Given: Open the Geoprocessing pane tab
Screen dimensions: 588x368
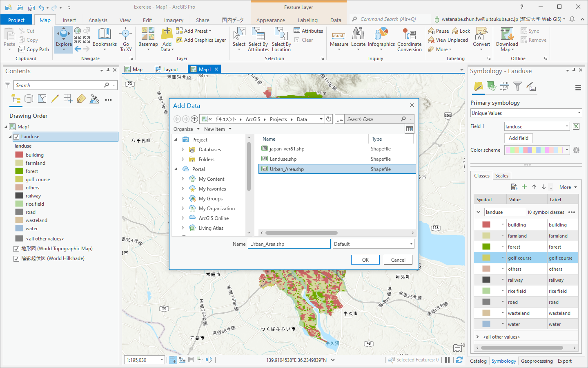Looking at the screenshot, I should click(537, 361).
